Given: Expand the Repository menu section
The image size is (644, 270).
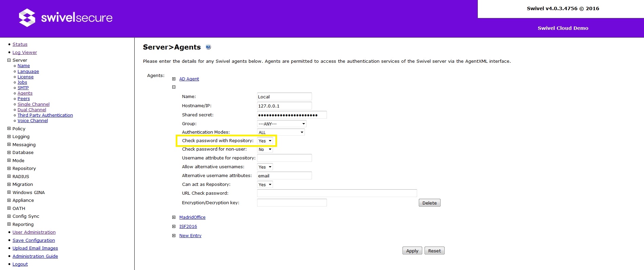Looking at the screenshot, I should click(9, 169).
